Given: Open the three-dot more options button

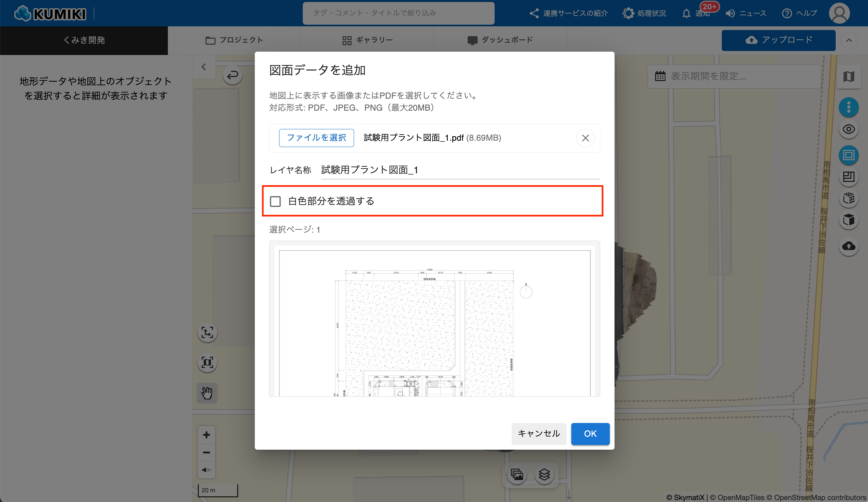Looking at the screenshot, I should coord(848,107).
